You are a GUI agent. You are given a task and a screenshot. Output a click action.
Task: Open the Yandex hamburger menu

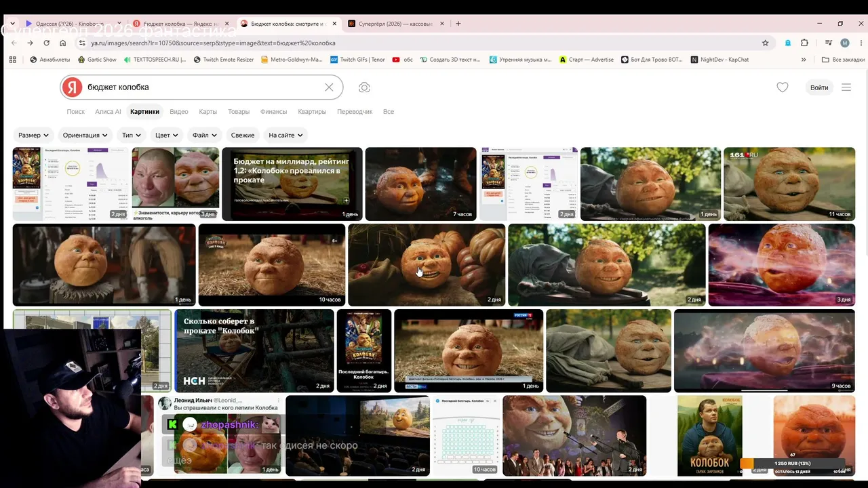[x=846, y=87]
